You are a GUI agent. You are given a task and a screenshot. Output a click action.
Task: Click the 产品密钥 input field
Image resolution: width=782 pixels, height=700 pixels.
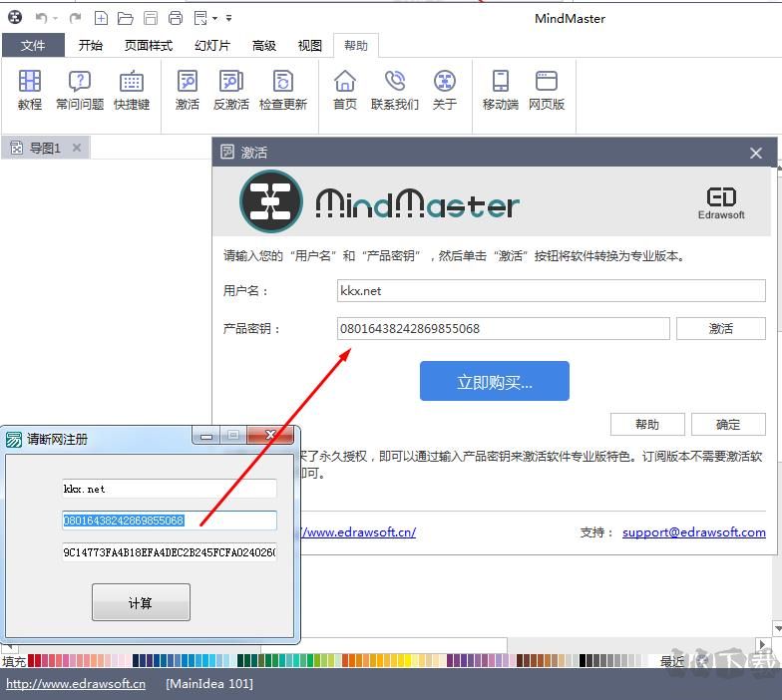pyautogui.click(x=503, y=329)
